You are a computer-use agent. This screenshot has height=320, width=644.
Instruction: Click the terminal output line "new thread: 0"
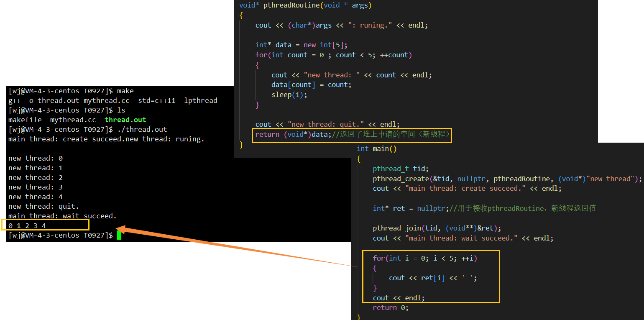36,159
